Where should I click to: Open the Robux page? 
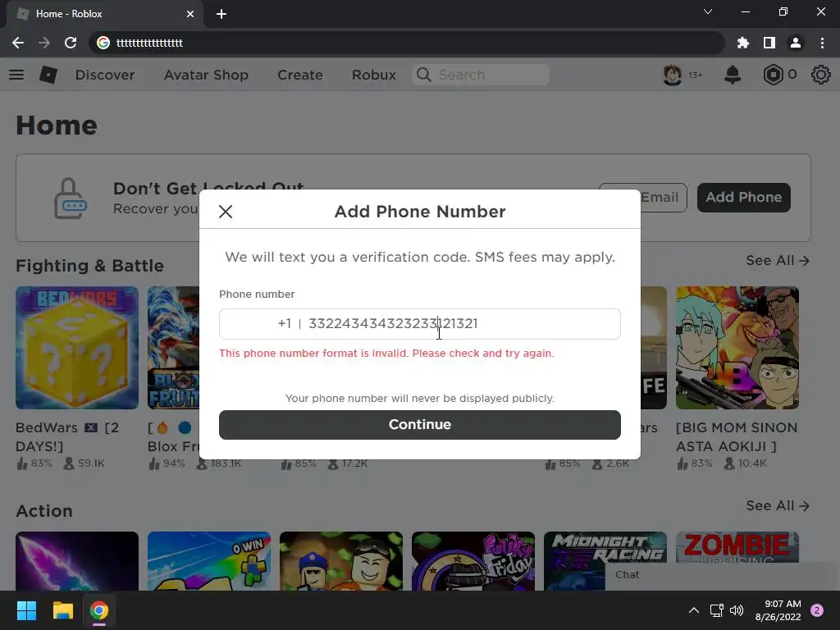[374, 75]
